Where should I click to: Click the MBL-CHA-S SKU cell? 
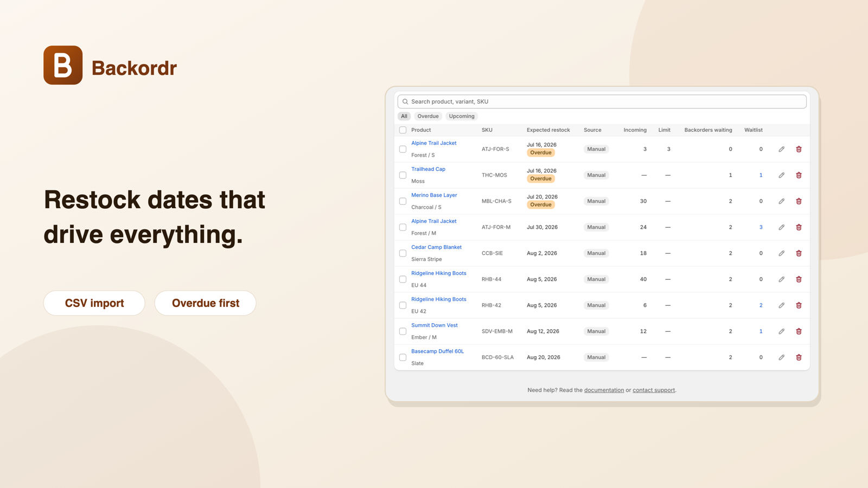(x=496, y=201)
